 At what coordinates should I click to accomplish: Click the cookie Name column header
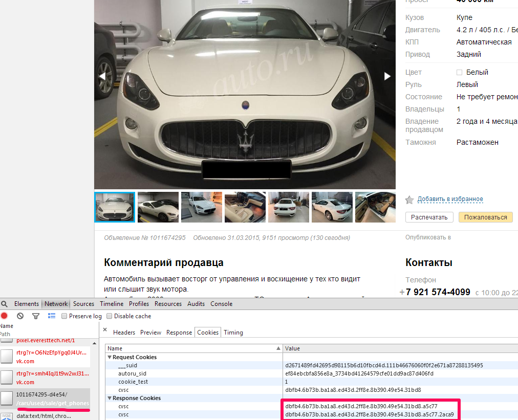pos(194,348)
